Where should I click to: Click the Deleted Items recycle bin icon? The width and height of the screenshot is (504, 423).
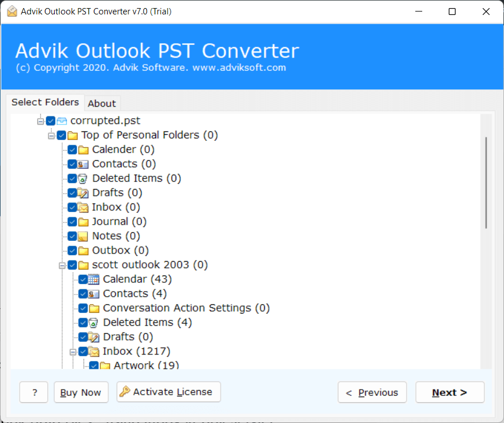point(83,179)
